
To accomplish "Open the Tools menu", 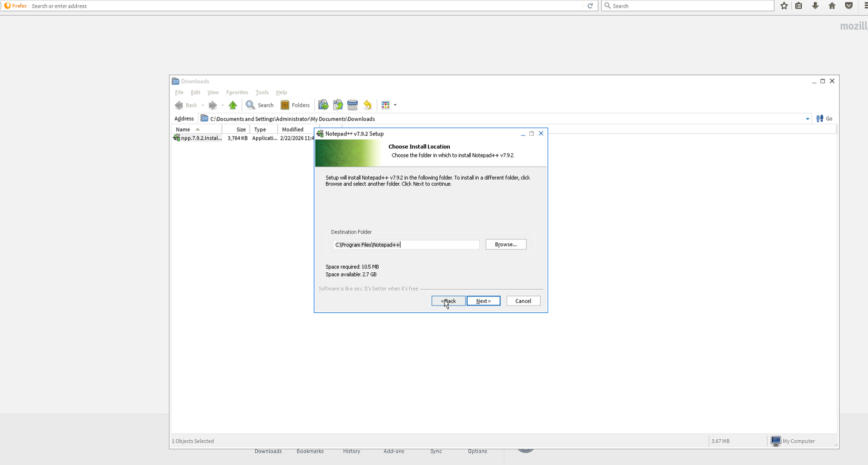I will point(262,93).
